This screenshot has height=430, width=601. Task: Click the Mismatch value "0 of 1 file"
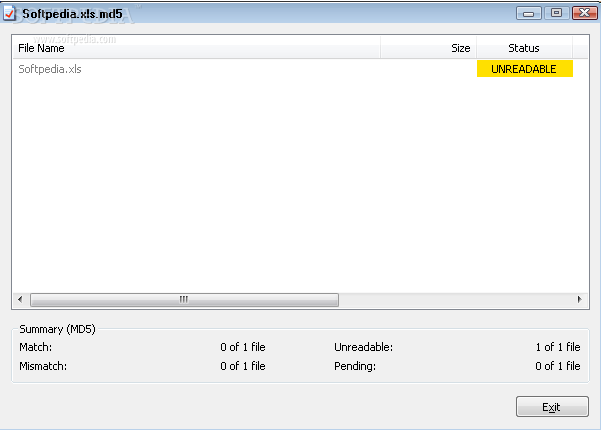[243, 366]
